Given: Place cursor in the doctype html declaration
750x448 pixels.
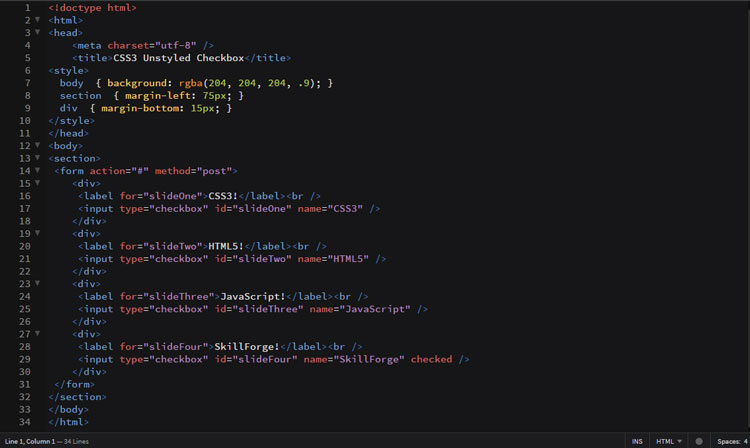Looking at the screenshot, I should tap(92, 8).
